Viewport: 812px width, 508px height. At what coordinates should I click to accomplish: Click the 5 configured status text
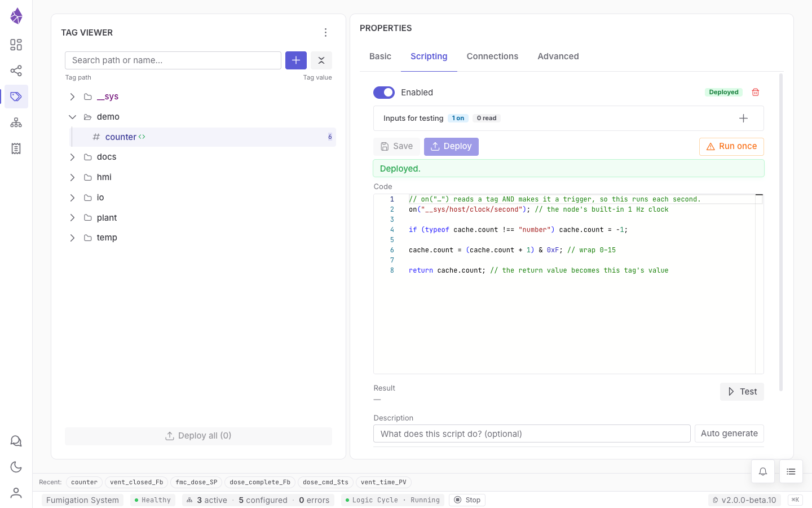tap(263, 500)
